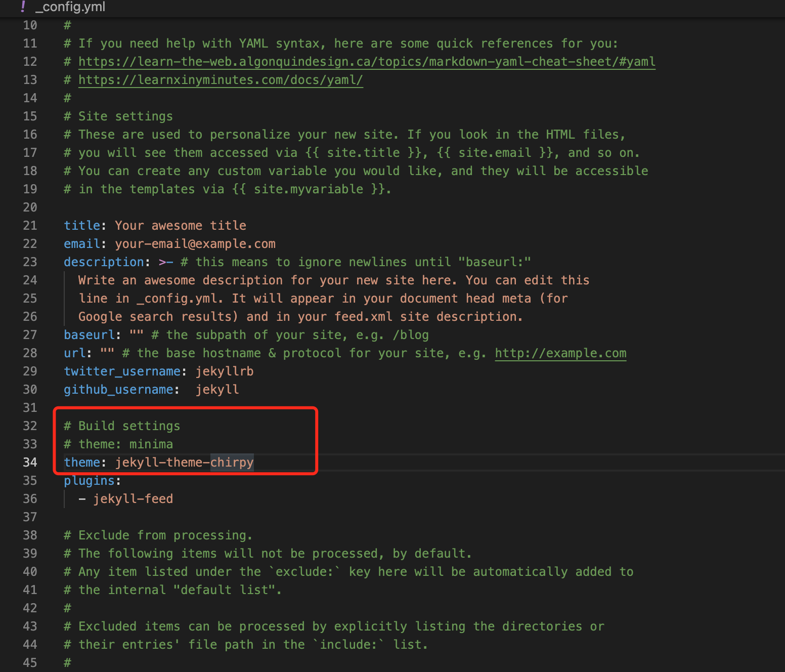785x672 pixels.
Task: Click the github_username key
Action: click(118, 390)
